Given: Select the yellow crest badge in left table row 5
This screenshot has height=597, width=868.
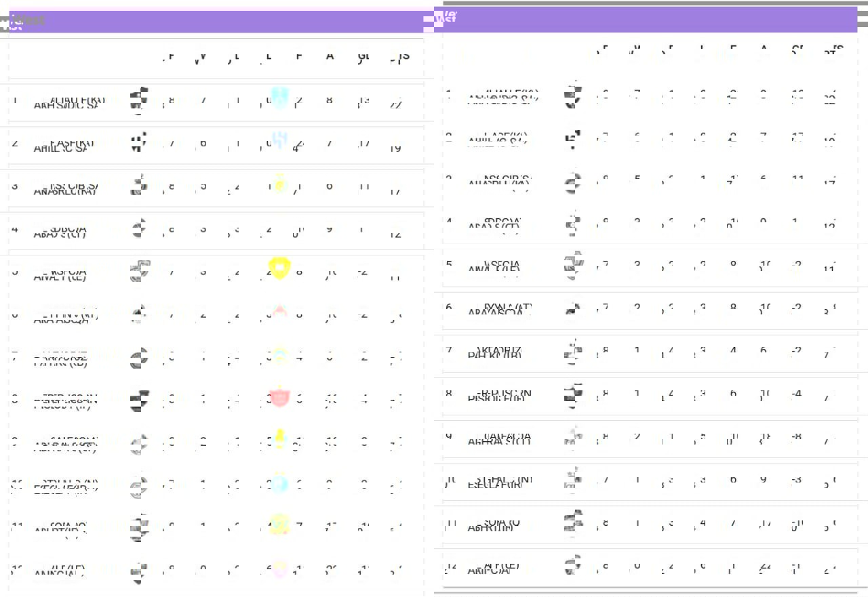Looking at the screenshot, I should 279,268.
